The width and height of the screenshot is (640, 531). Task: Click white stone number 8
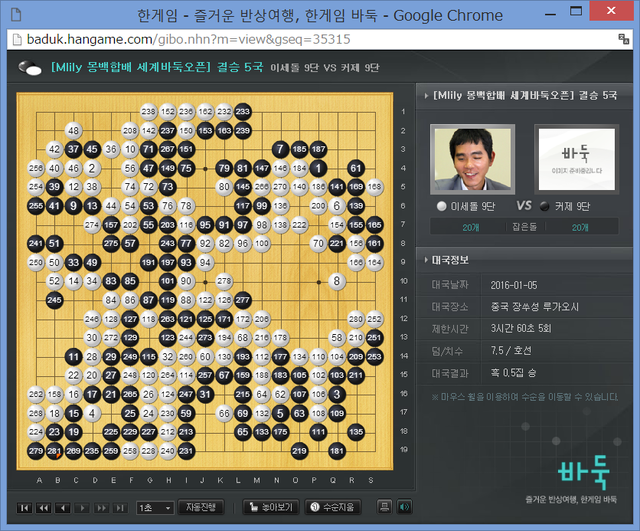[x=337, y=281]
